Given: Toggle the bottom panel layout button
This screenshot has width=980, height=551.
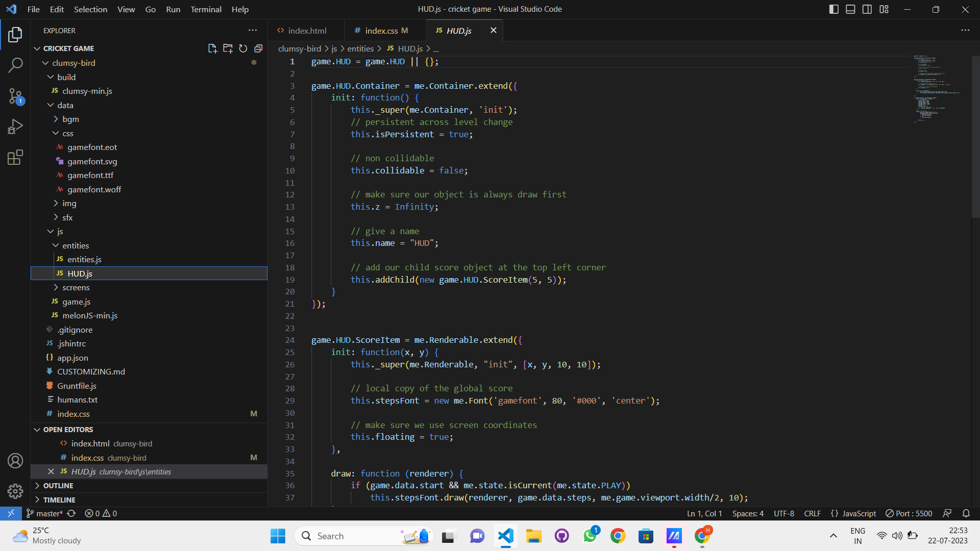Looking at the screenshot, I should [850, 9].
